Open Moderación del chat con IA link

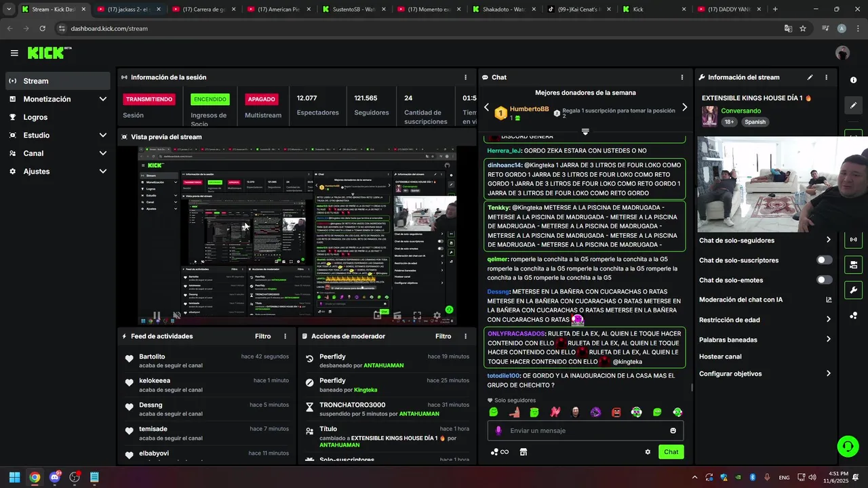pyautogui.click(x=765, y=300)
